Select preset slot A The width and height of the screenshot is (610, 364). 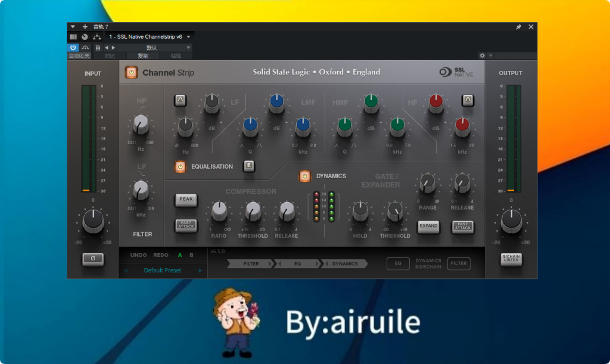pyautogui.click(x=180, y=255)
